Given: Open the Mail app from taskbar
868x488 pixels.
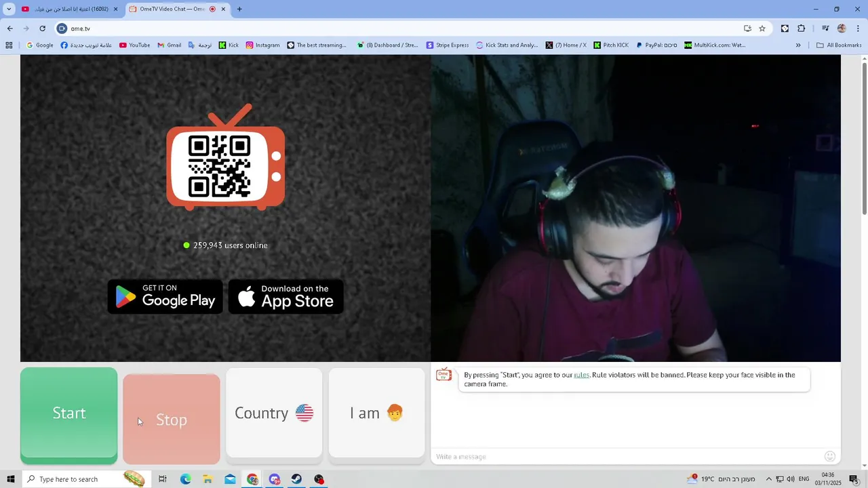Looking at the screenshot, I should pos(230,479).
